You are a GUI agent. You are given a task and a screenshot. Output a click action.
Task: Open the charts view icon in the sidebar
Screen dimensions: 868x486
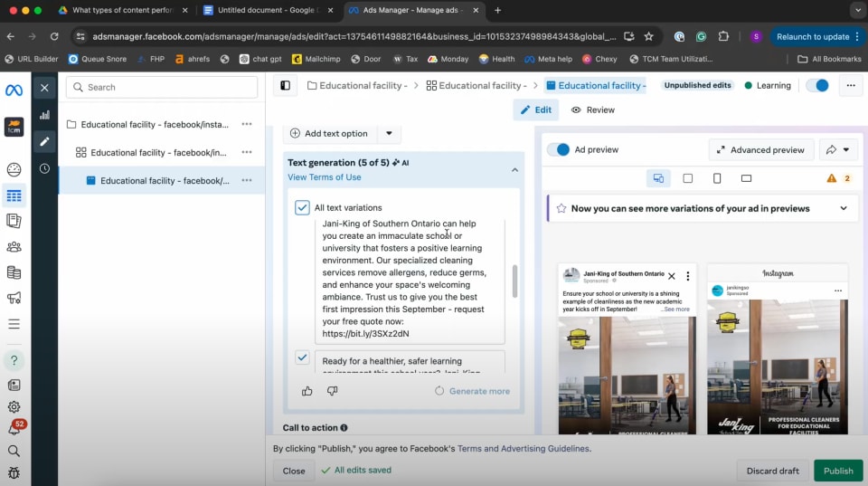tap(45, 115)
